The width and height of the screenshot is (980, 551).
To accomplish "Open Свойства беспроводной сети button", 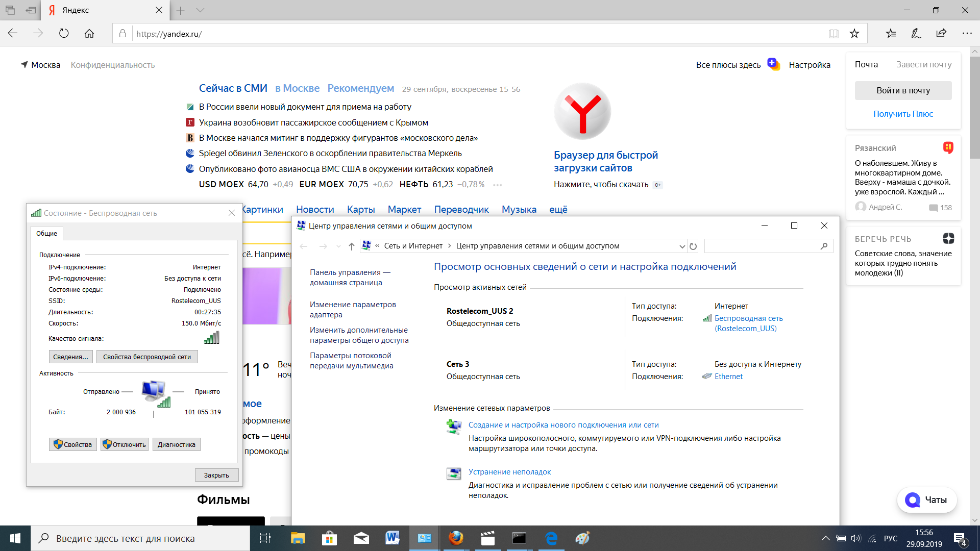I will coord(147,357).
